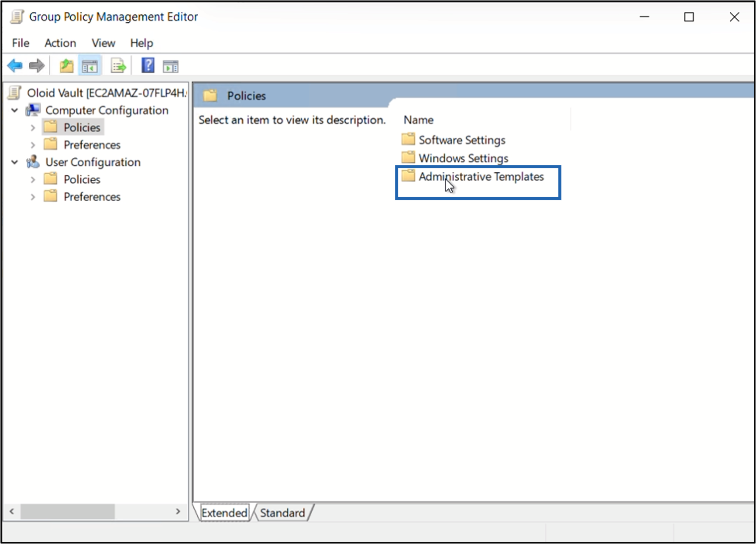Click the Software Settings folder icon
Screen dimensions: 756x544
[408, 139]
